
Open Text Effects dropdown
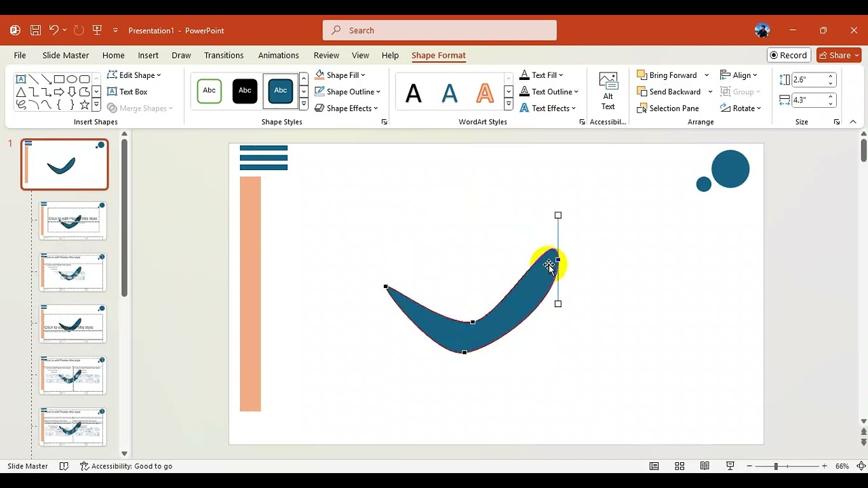[547, 108]
